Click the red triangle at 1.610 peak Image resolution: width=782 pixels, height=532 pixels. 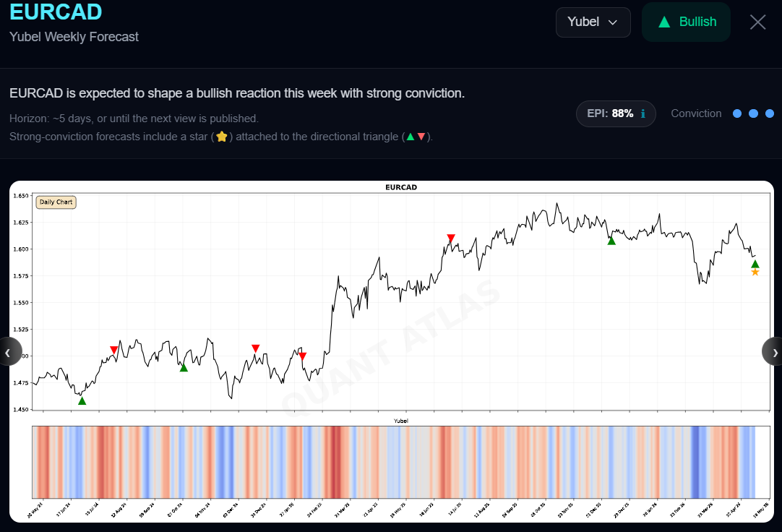pos(451,238)
